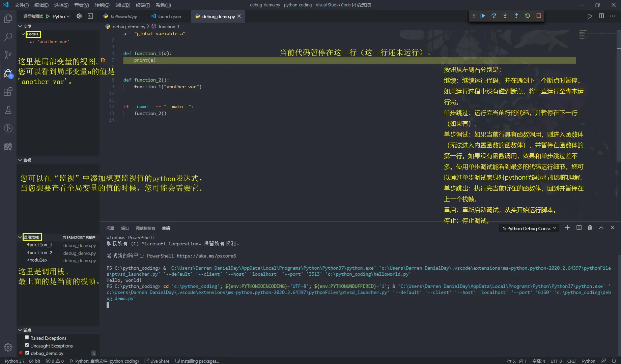Viewport: 621px width, 364px height.
Task: Open launch.json via the gear icon
Action: [x=79, y=16]
